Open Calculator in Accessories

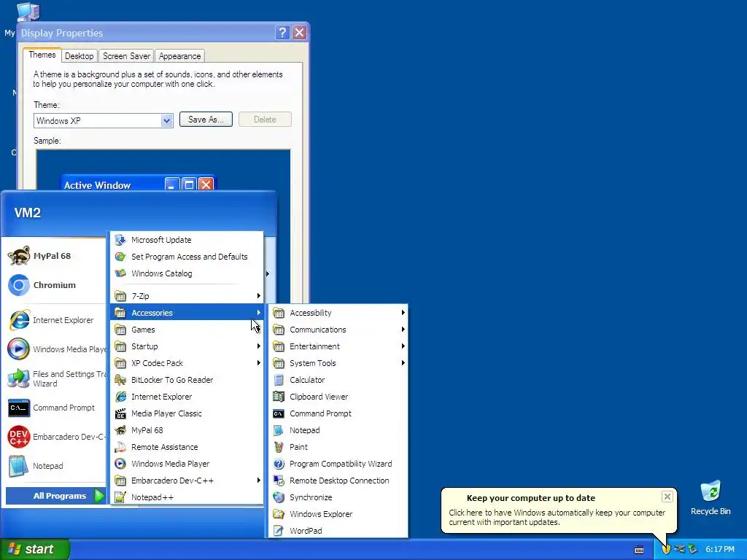pyautogui.click(x=338, y=380)
